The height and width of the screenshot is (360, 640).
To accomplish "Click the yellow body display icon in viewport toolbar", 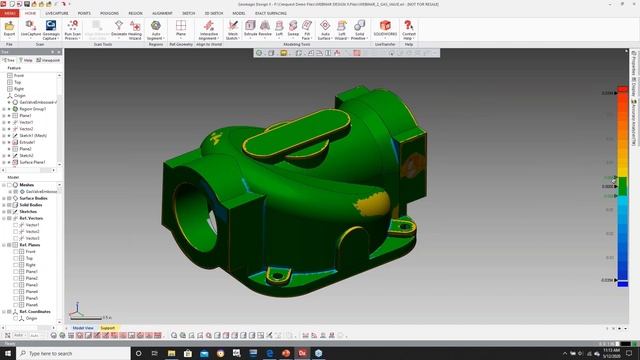I will click(283, 53).
